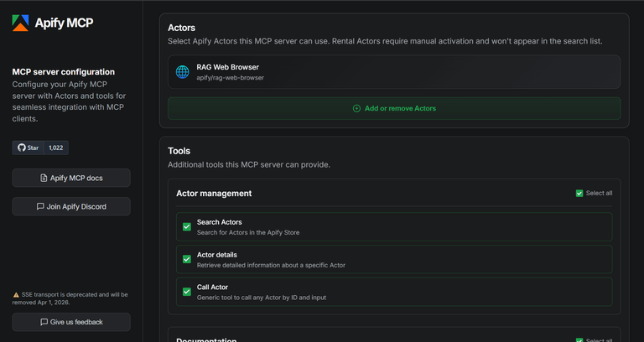644x342 pixels.
Task: Click the Actor management heading
Action: point(214,194)
